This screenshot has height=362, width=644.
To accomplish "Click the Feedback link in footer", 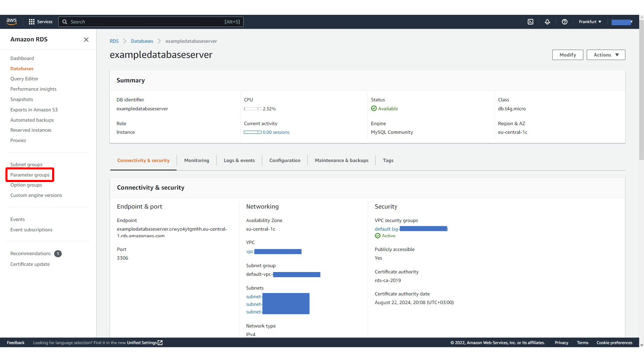I will tap(16, 343).
